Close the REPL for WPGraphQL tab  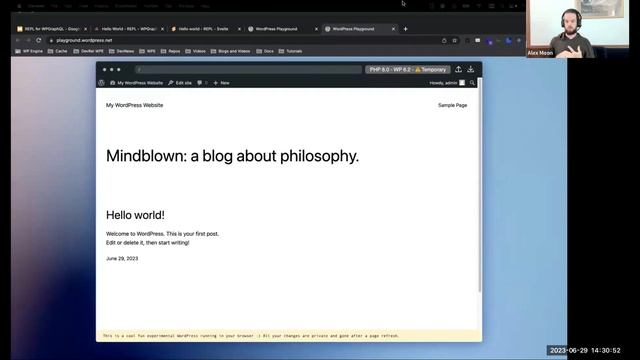coord(85,29)
